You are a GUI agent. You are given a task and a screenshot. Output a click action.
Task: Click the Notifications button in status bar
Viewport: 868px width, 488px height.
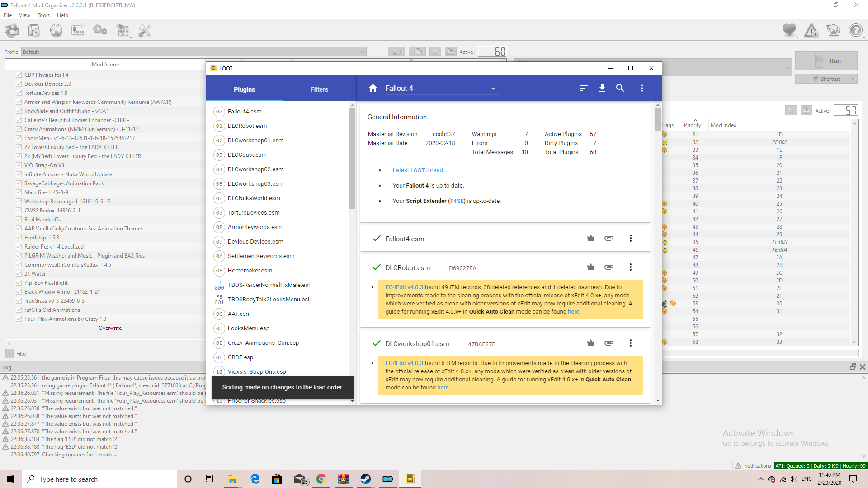[753, 466]
